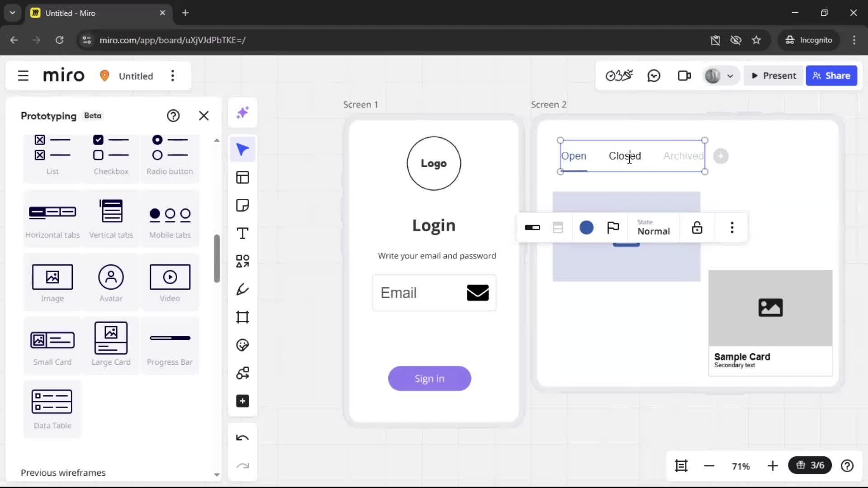This screenshot has height=488, width=868.
Task: Select the Open tab
Action: point(574,156)
